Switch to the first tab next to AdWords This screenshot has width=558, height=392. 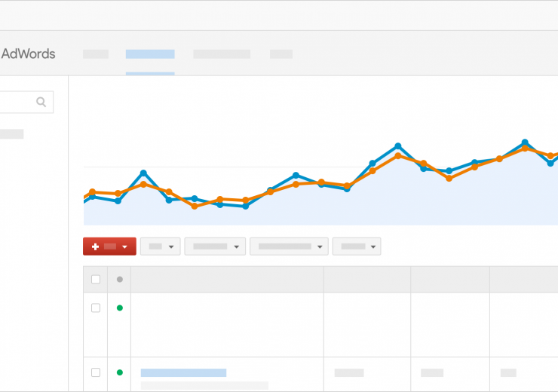click(96, 54)
